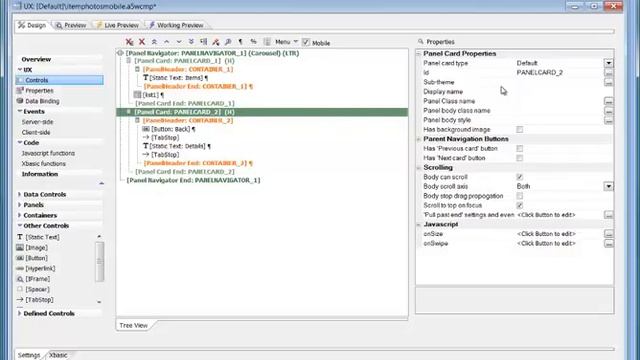The image size is (640, 360).
Task: Click the onSize edit button
Action: 609,234
